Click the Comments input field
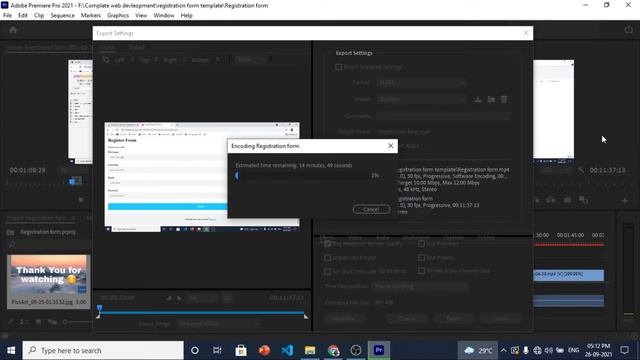 (444, 116)
